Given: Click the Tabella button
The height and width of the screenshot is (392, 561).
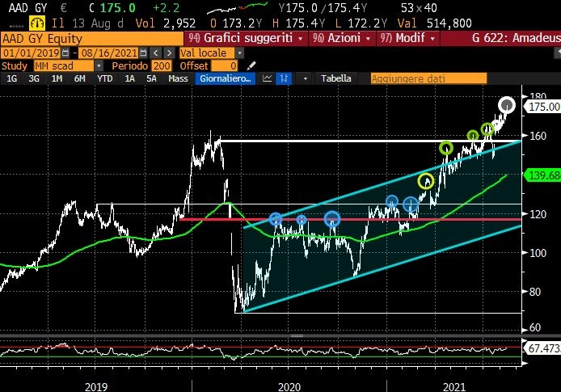Looking at the screenshot, I should point(335,78).
